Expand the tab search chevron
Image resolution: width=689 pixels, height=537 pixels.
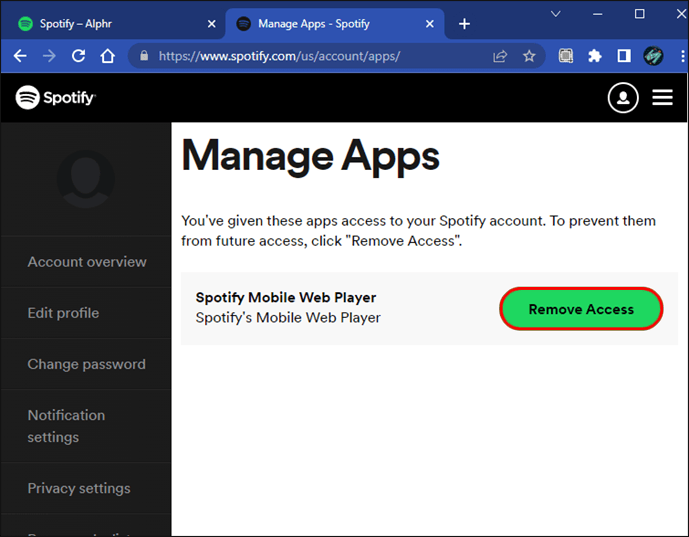[555, 14]
